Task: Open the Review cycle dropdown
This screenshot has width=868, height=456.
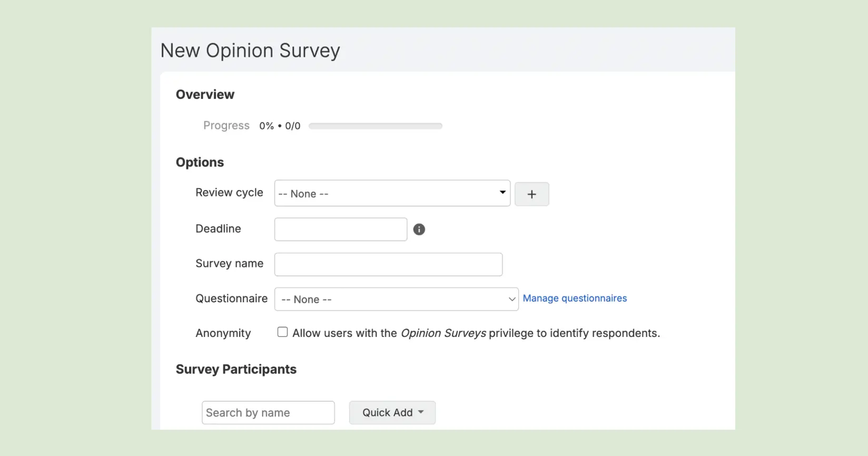Action: click(392, 193)
